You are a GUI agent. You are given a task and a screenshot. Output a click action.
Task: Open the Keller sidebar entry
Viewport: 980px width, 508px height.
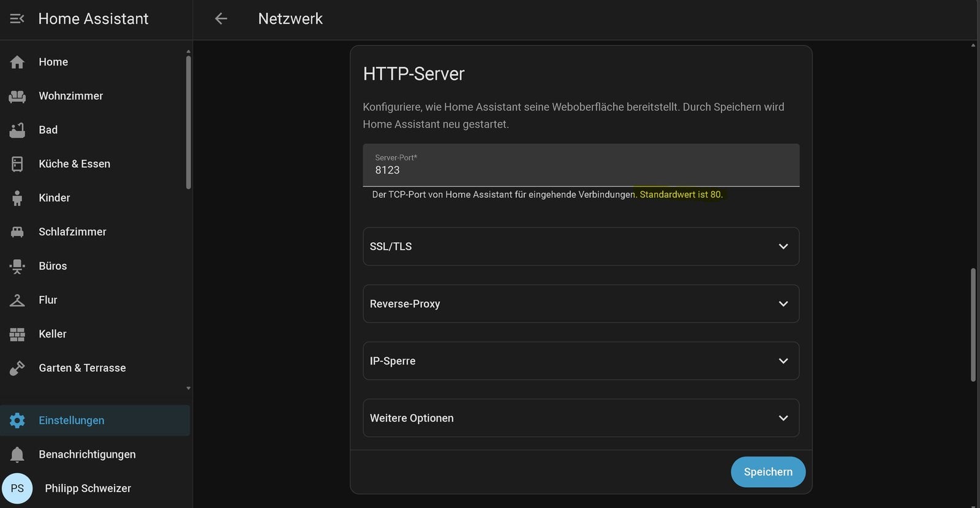coord(95,334)
